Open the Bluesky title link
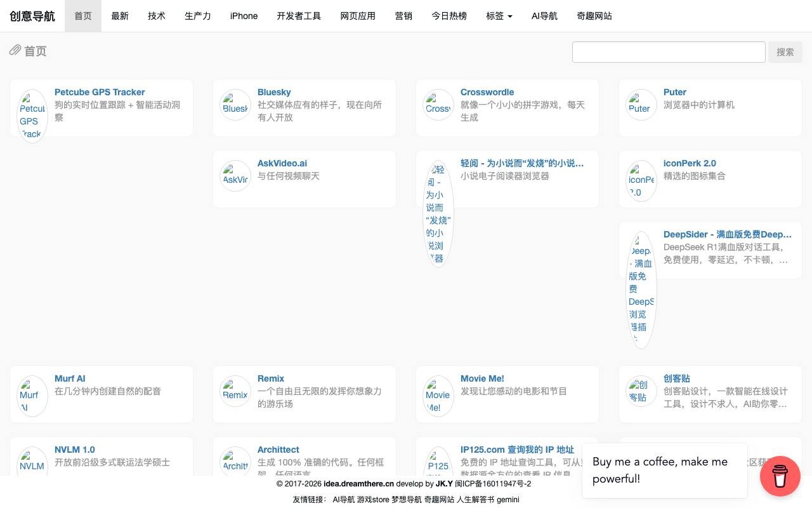Screen dimensions: 812x508 pos(274,92)
